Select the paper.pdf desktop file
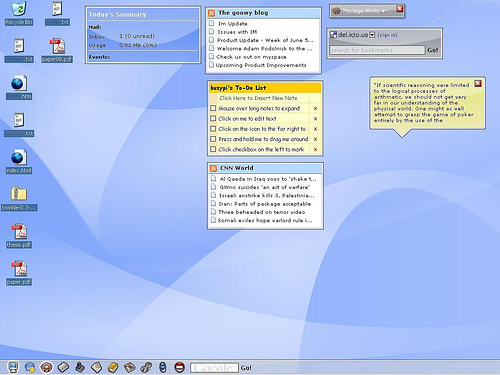Image resolution: width=500 pixels, height=375 pixels. (19, 273)
